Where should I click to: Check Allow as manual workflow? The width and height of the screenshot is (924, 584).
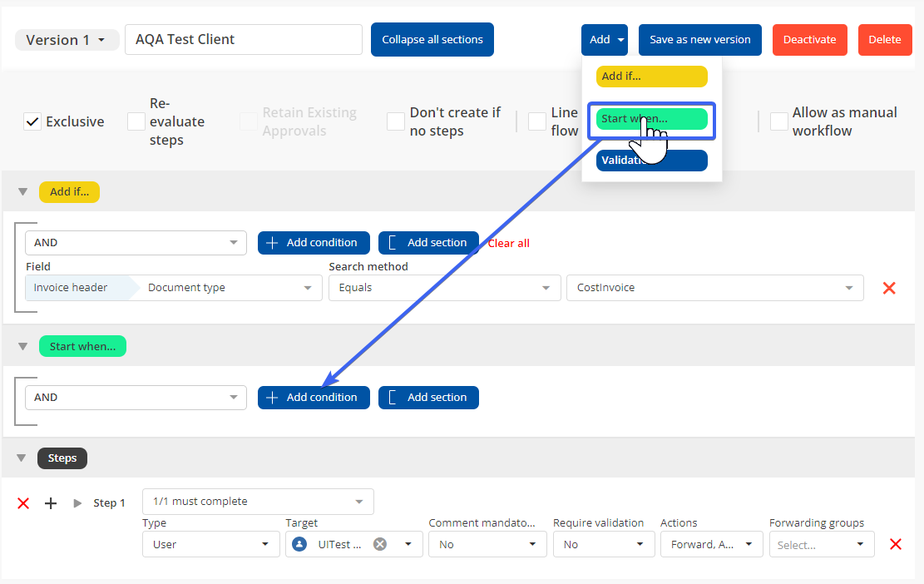click(x=778, y=121)
